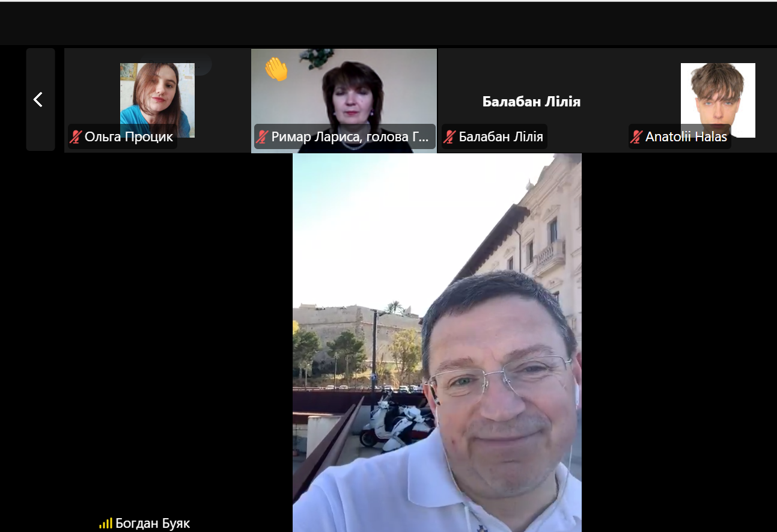777x532 pixels.
Task: Click the dark title bar at the top
Action: point(388,24)
